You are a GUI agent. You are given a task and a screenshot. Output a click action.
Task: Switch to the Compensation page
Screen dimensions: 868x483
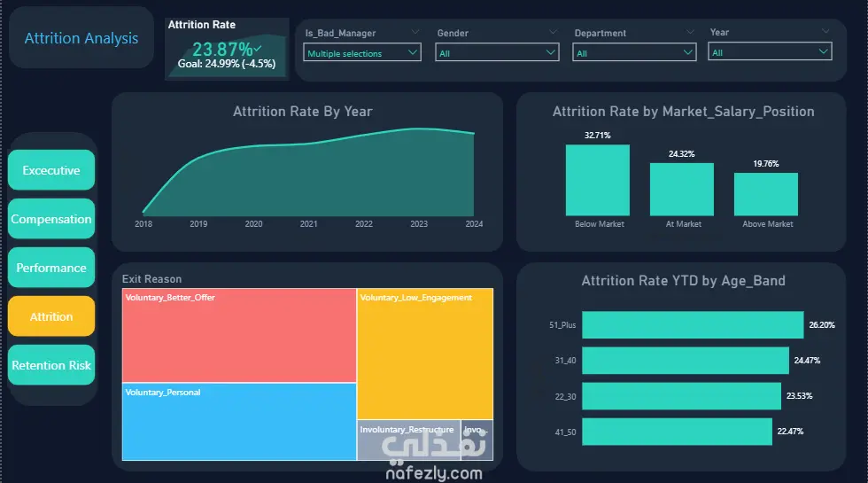click(x=51, y=219)
